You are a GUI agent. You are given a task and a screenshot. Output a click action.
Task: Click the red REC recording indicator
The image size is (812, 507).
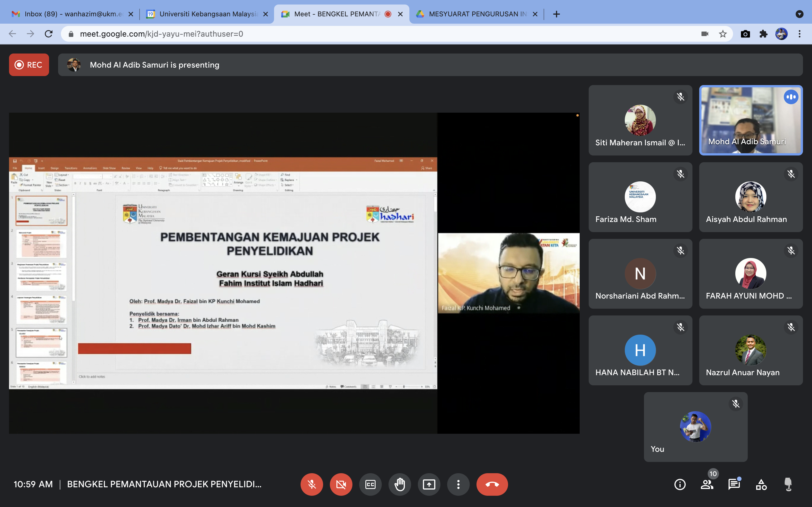click(29, 65)
